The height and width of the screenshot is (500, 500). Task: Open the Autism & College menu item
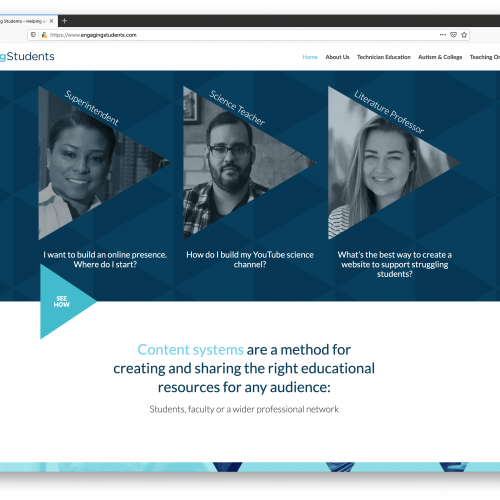tap(440, 57)
